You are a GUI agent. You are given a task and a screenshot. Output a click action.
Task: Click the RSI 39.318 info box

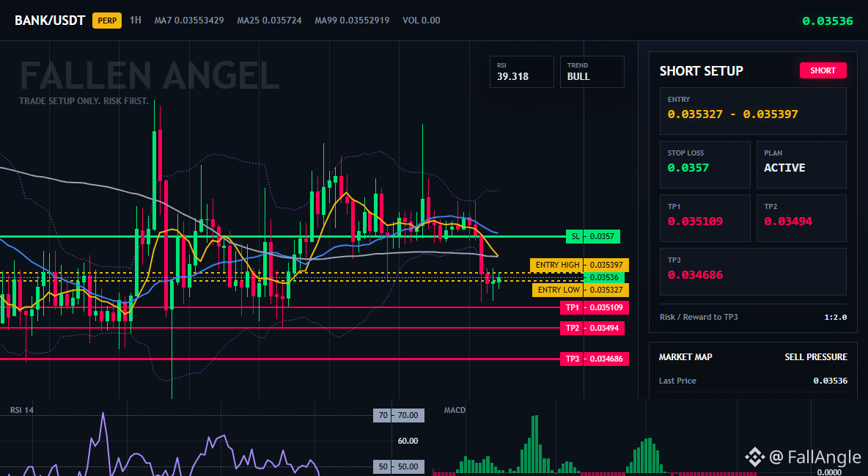pos(521,71)
